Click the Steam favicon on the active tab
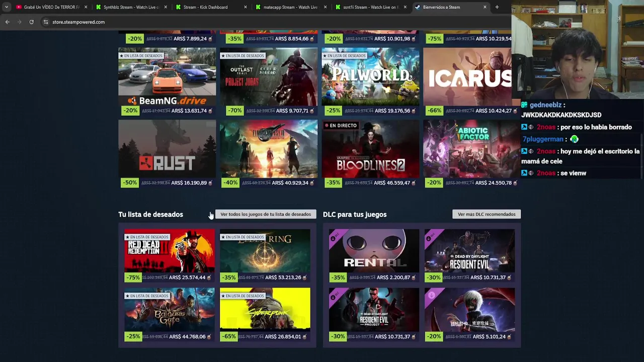 click(418, 7)
